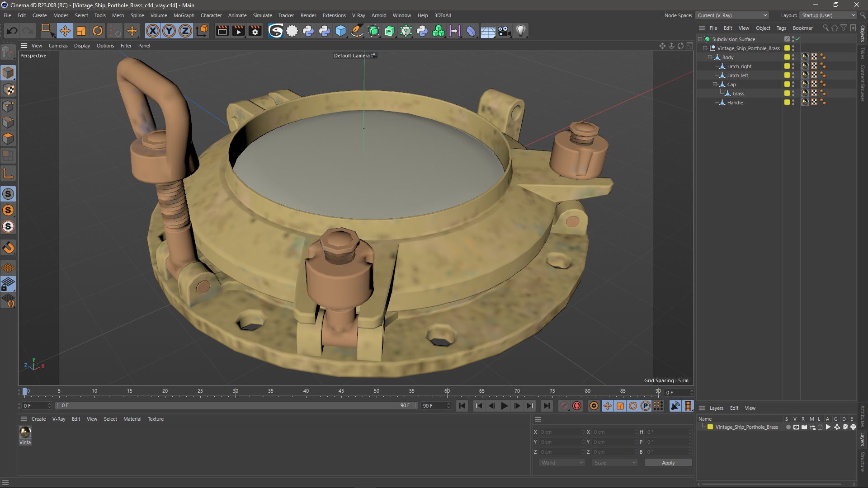868x488 pixels.
Task: Toggle layer solo dot for Vintage_Ship_Porthole_Brass
Action: point(788,427)
